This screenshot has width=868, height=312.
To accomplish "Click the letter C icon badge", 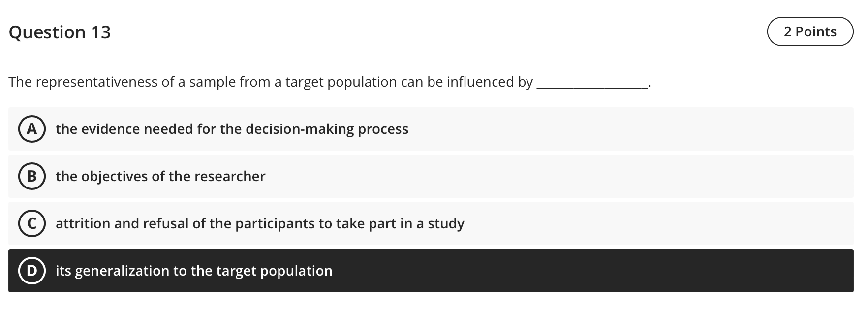I will [x=31, y=223].
